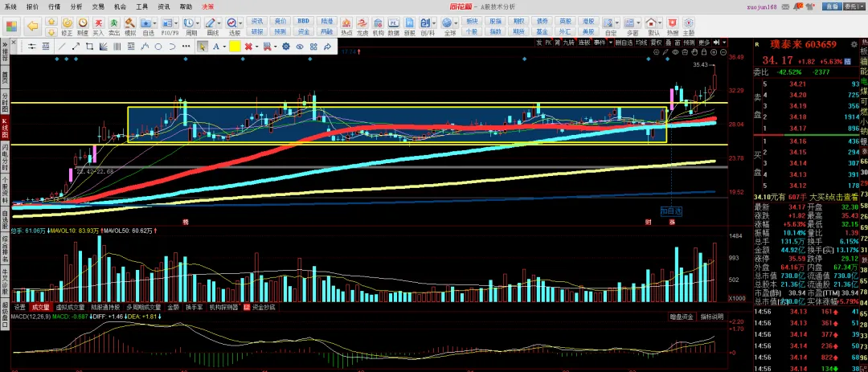Image resolution: width=868 pixels, height=372 pixels.
Task: Open the 行情 menu
Action: [x=55, y=6]
